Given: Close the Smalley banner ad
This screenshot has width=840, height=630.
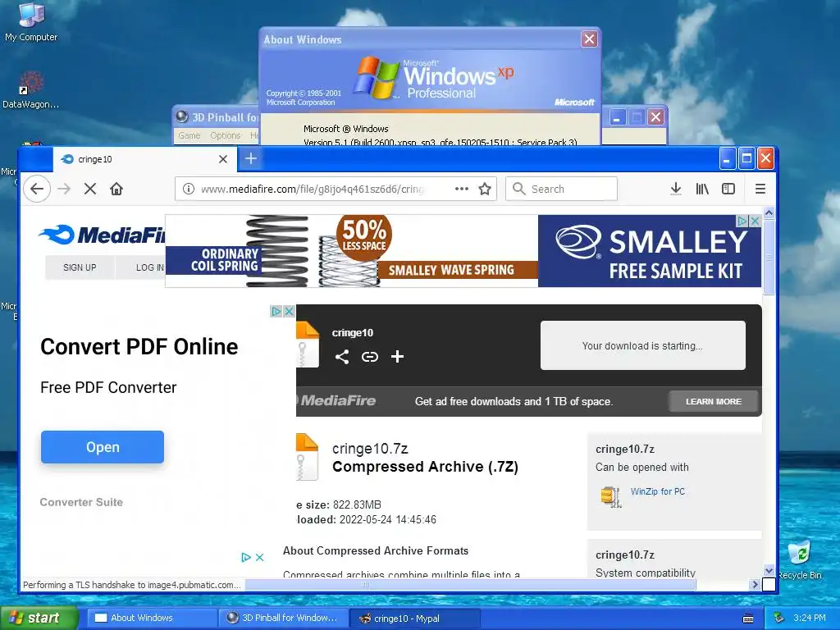Looking at the screenshot, I should click(755, 221).
